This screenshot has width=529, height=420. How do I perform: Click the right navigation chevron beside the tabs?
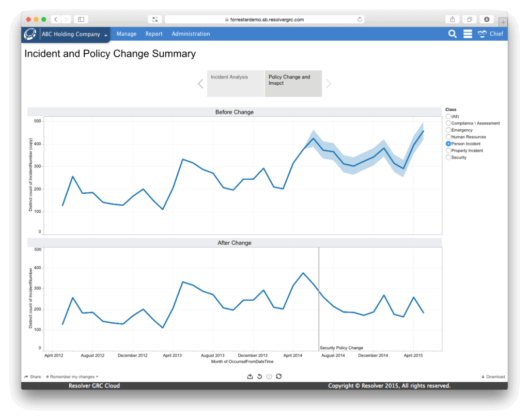330,83
